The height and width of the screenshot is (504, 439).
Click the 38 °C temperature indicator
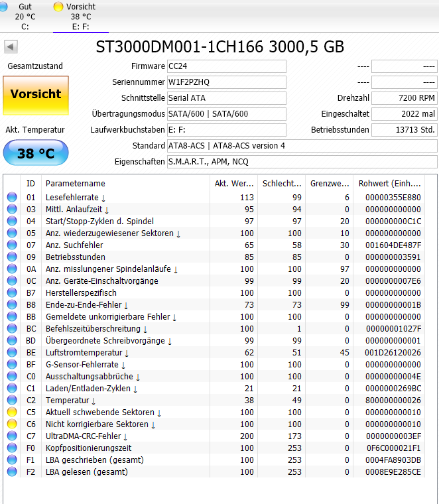[36, 153]
